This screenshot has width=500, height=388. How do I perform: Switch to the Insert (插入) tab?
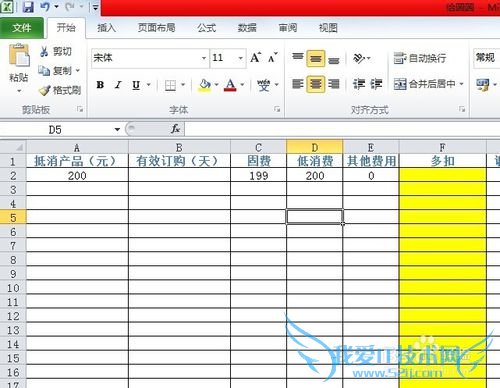pos(106,28)
